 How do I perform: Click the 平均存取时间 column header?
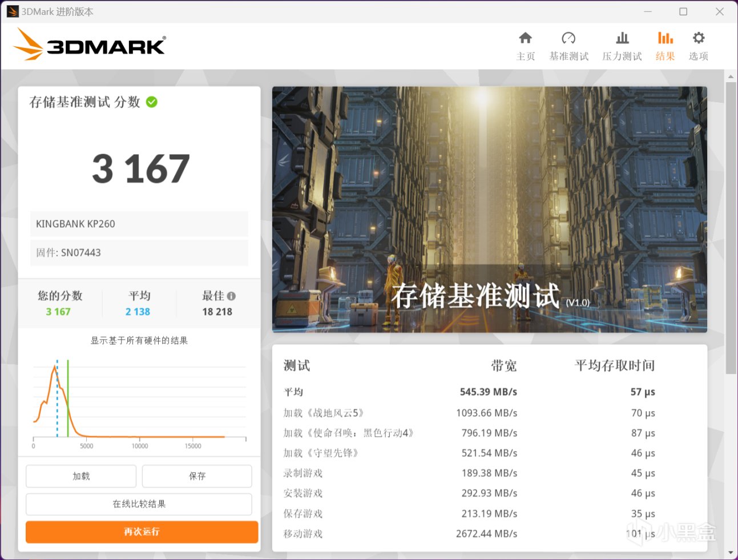pos(615,366)
